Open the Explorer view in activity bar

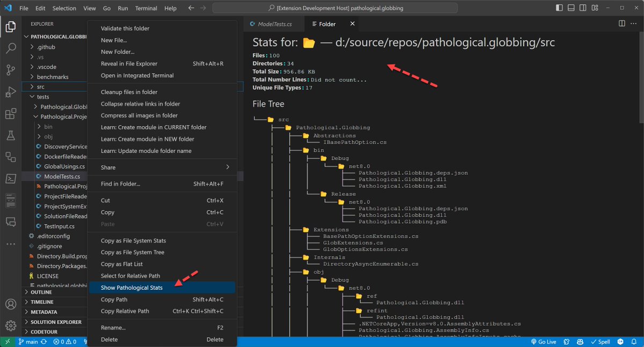11,27
